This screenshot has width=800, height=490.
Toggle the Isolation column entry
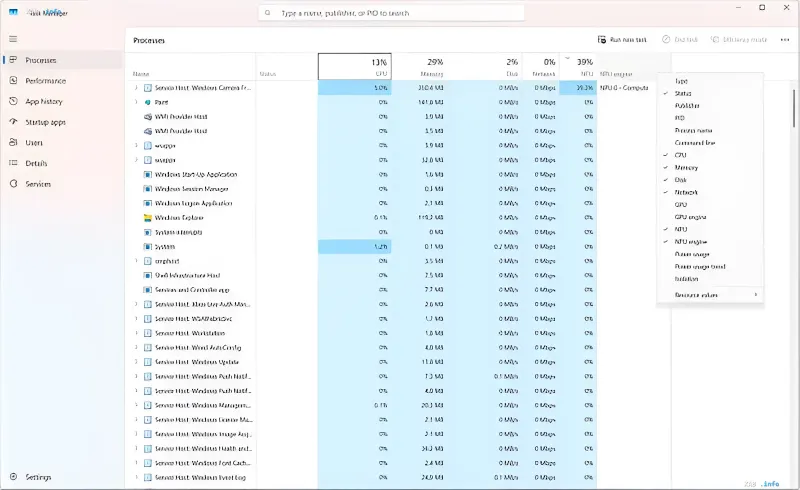click(710, 279)
